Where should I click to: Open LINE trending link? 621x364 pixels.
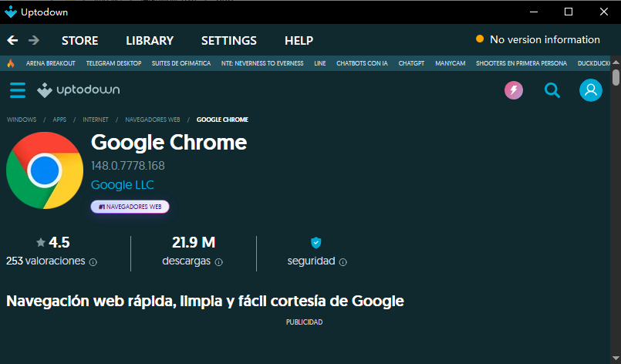click(x=320, y=63)
